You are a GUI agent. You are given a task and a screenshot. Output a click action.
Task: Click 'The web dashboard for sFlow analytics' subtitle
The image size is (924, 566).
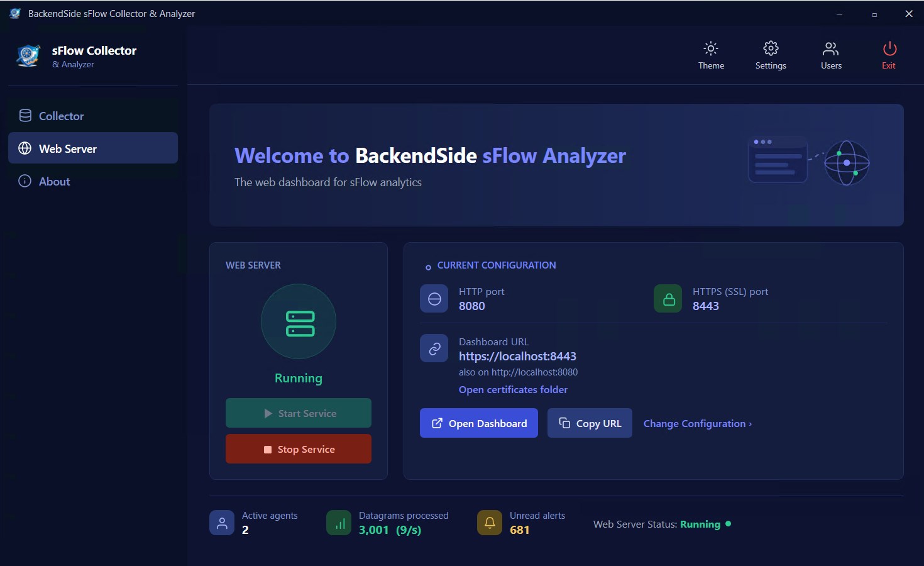328,182
